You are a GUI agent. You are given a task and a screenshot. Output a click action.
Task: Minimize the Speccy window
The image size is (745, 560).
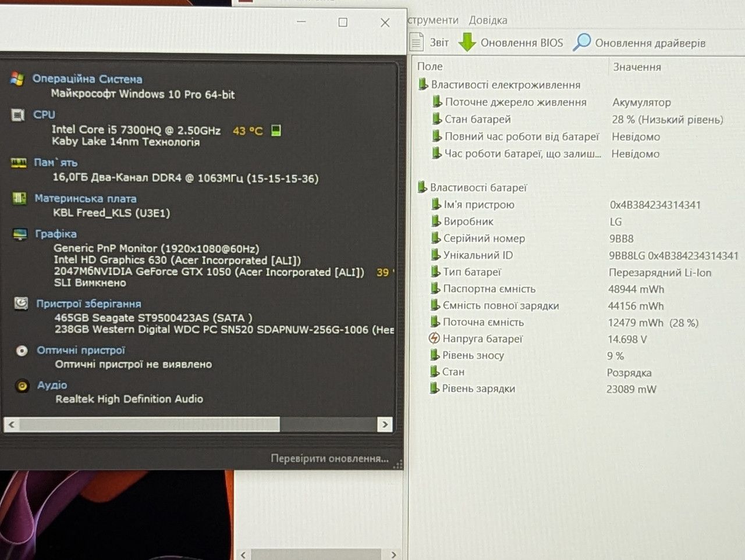pyautogui.click(x=301, y=22)
